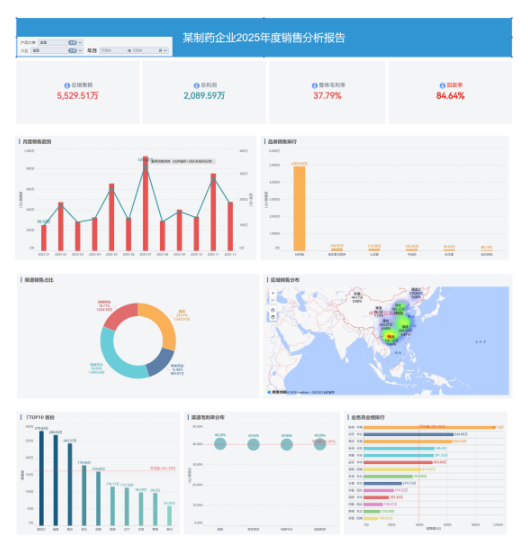Click the third map control icon below zoom
Screen dimensions: 528x544
click(273, 310)
